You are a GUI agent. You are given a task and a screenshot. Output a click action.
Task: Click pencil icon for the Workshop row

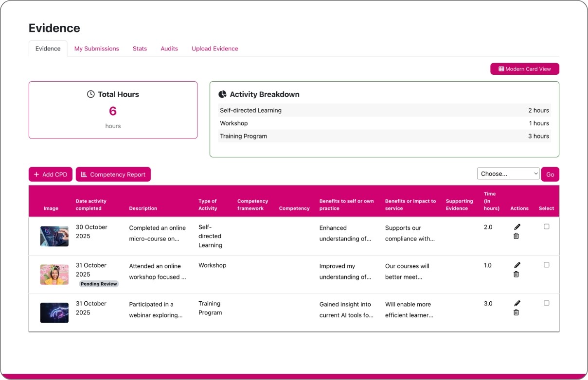coord(517,265)
